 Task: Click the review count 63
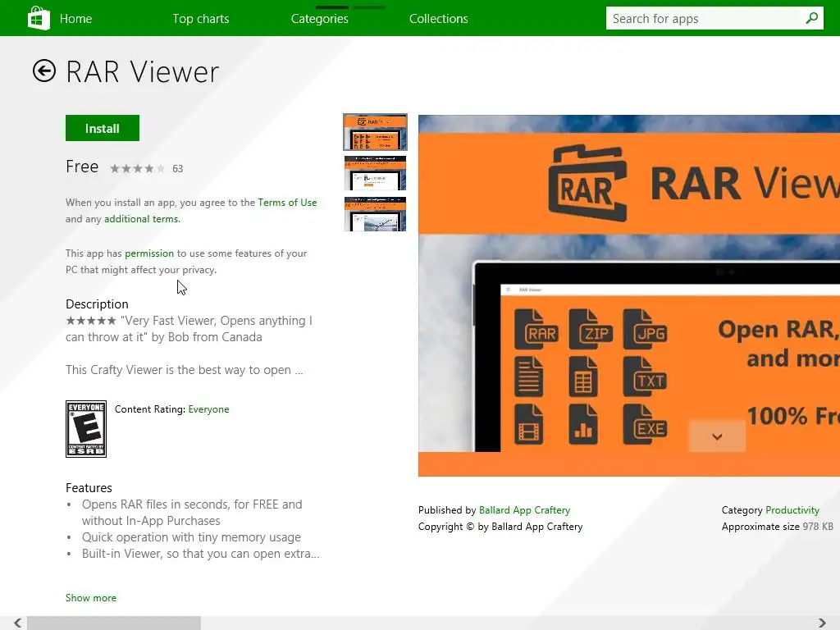(x=178, y=169)
